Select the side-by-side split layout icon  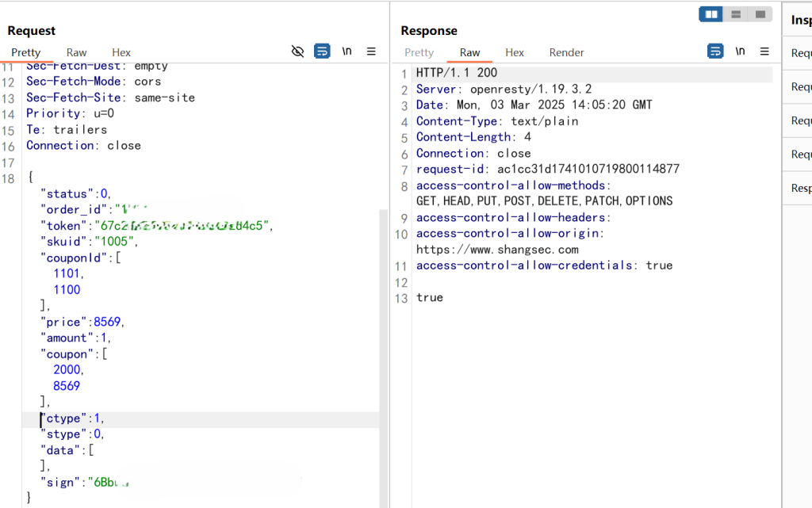point(711,14)
